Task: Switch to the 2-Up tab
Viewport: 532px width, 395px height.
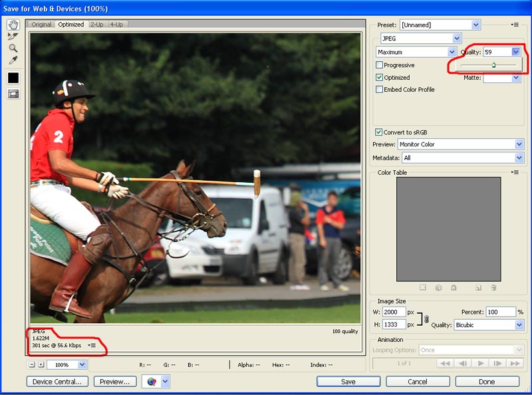Action: (x=96, y=25)
